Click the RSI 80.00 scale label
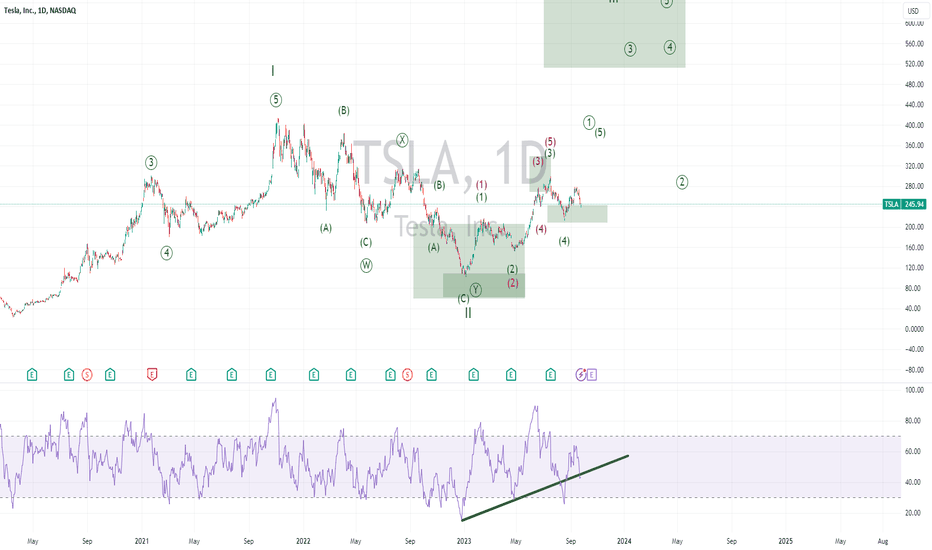Viewport: 932px width, 550px height. coord(914,421)
